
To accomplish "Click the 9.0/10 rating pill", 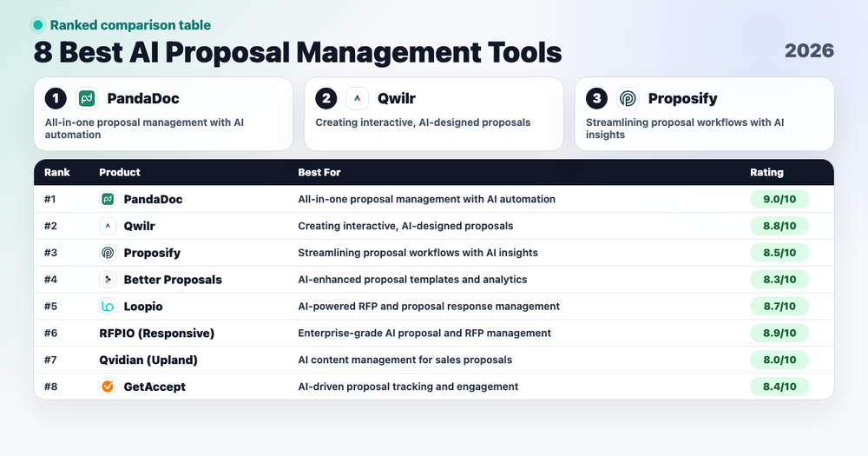I will coord(779,199).
